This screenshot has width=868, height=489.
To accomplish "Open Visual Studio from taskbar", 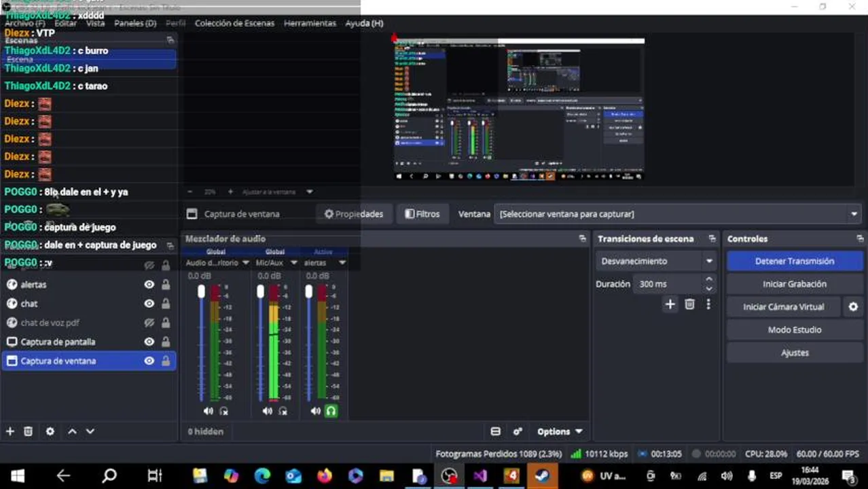I will (x=480, y=475).
